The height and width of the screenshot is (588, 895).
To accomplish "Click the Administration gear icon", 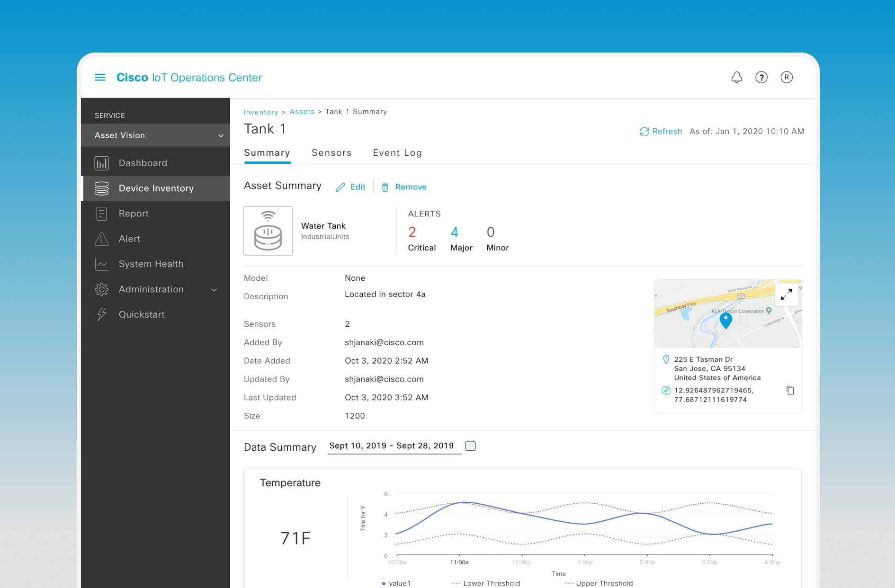I will (102, 289).
